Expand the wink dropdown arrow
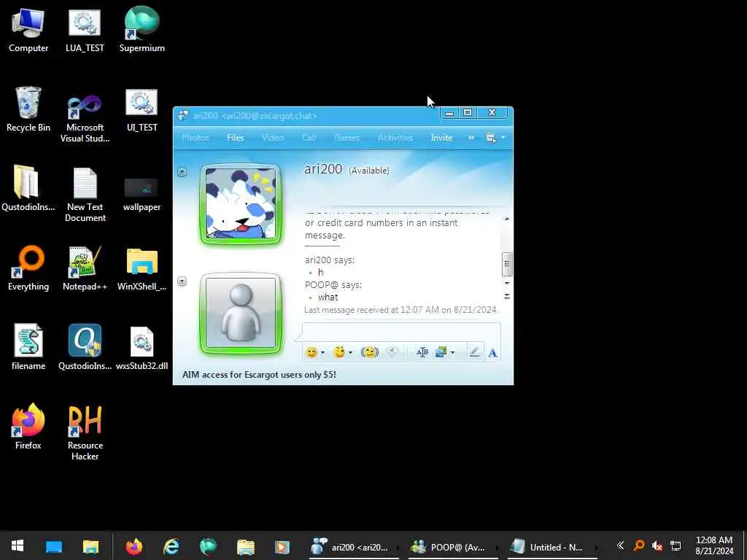 click(351, 352)
